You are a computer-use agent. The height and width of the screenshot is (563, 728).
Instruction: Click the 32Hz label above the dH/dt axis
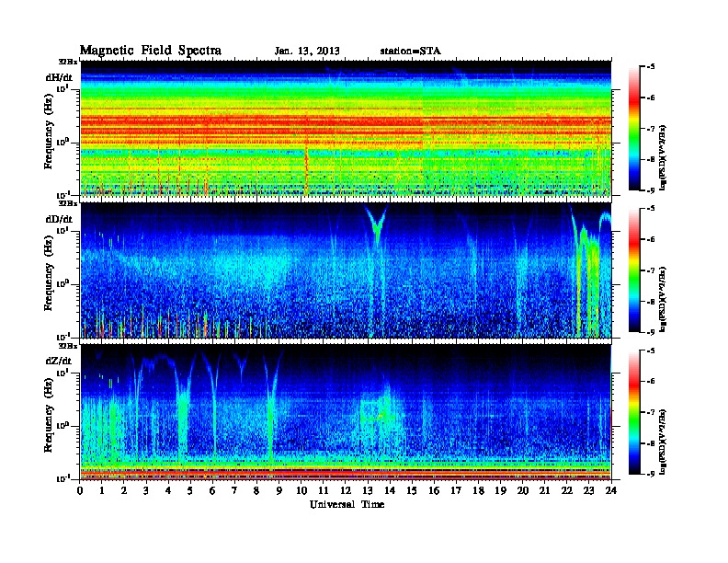click(x=68, y=62)
